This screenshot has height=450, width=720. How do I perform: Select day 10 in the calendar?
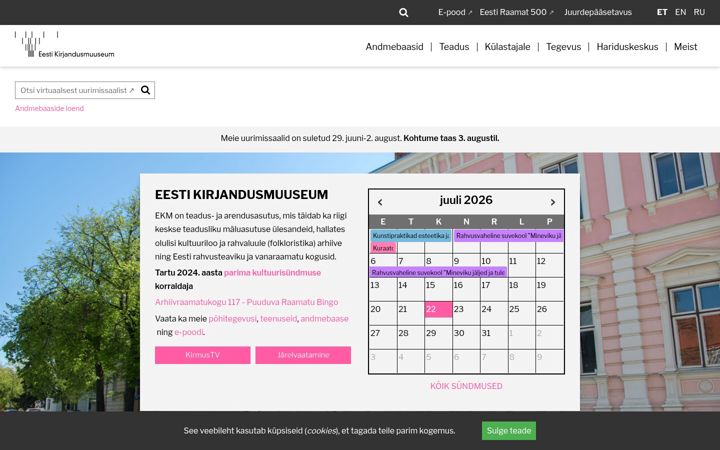pyautogui.click(x=494, y=265)
